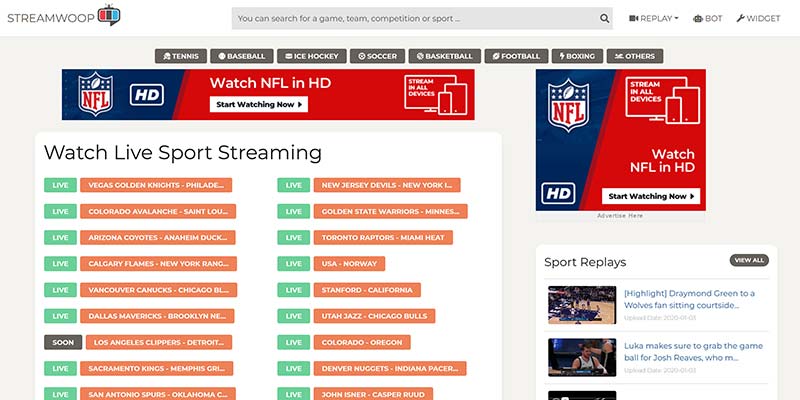Screen dimensions: 800x400
Task: Open the Replay dropdown menu
Action: click(654, 18)
